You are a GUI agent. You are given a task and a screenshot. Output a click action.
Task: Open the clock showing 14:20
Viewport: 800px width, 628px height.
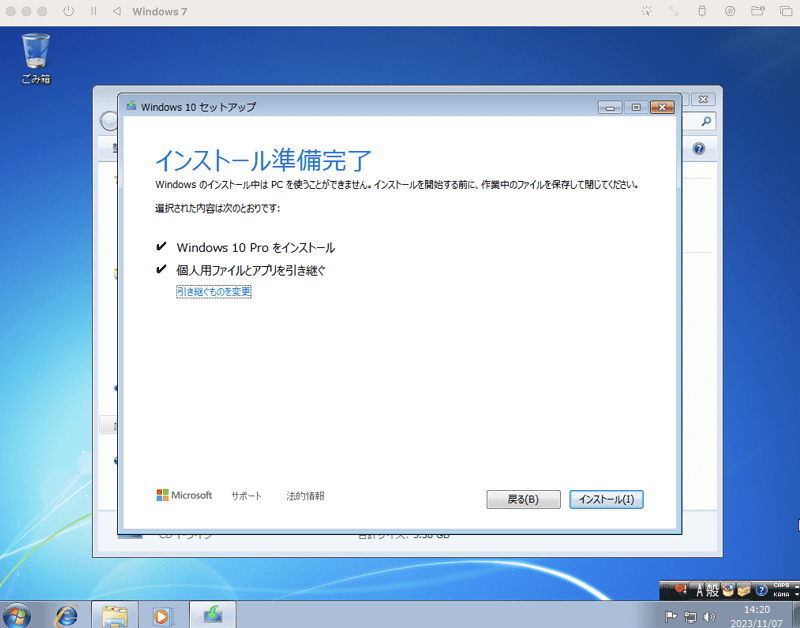click(x=757, y=616)
